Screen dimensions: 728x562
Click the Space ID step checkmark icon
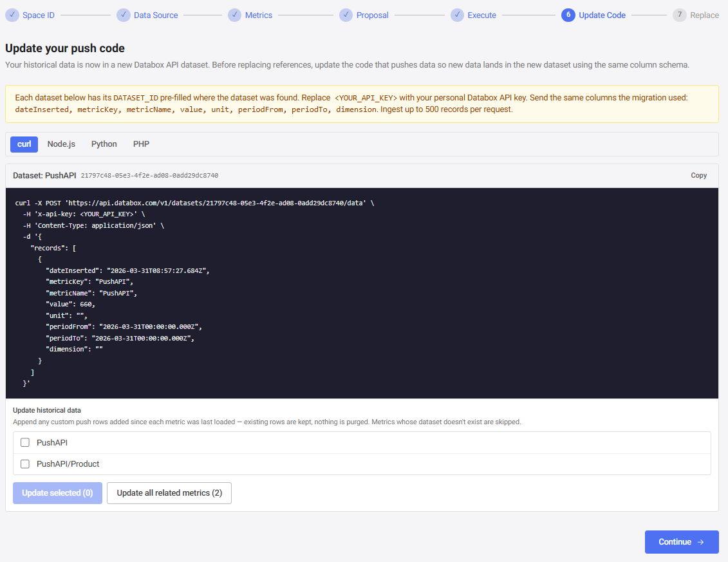click(x=12, y=15)
